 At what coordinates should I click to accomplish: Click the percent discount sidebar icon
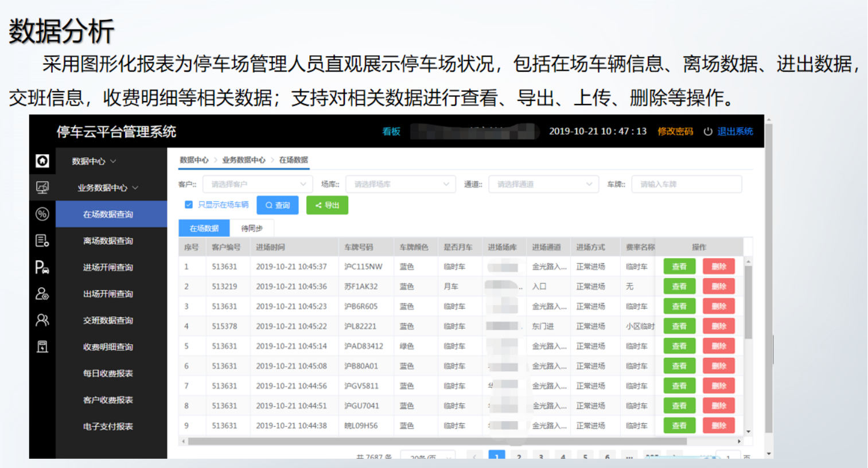click(x=42, y=214)
